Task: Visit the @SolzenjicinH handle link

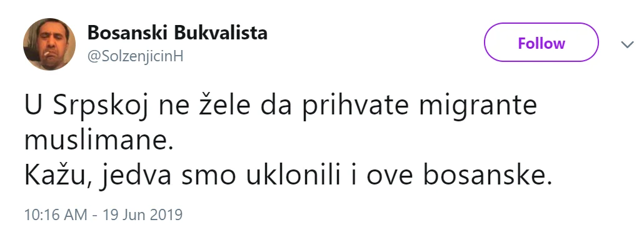Action: [x=136, y=57]
